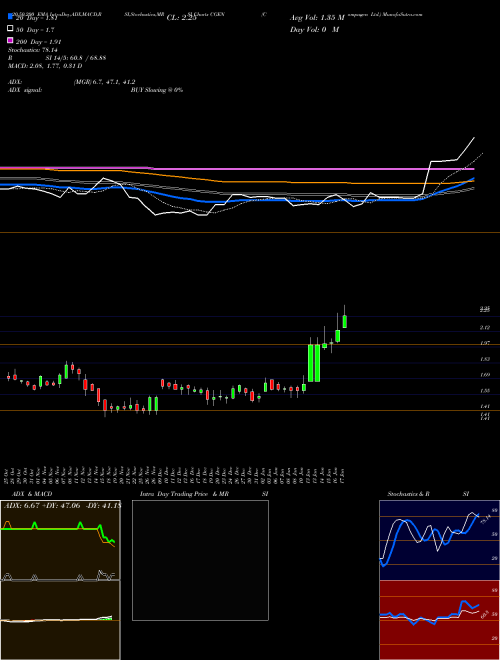Screen dimensions: 500x660
Task: Open the ADX indicator chart panel
Action: [x=60, y=540]
